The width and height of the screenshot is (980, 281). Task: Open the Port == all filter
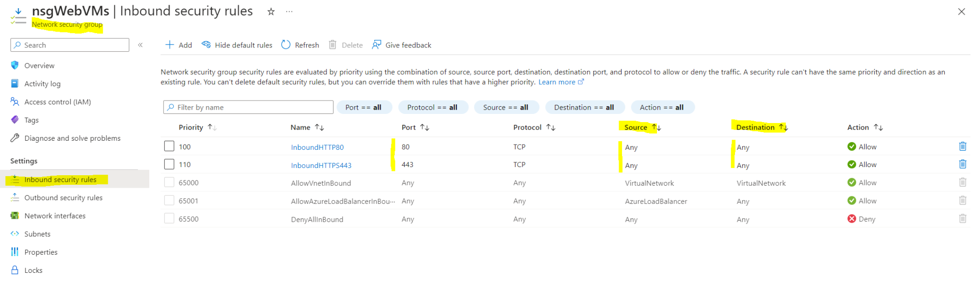point(364,107)
